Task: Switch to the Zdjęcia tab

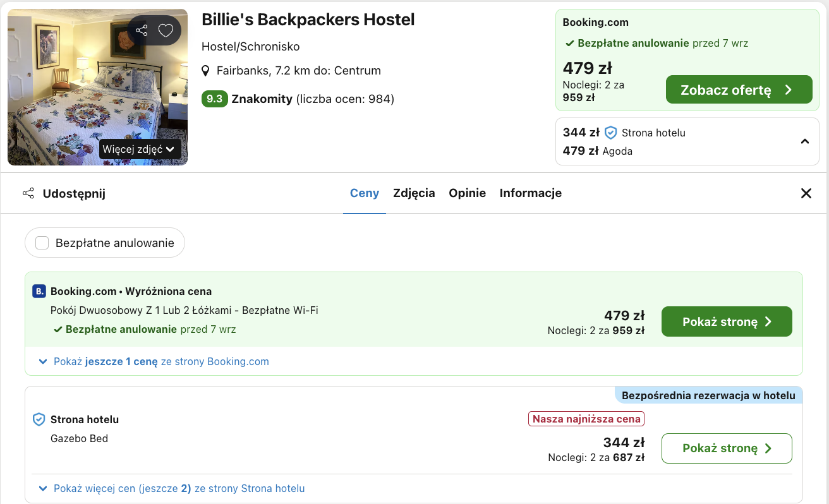Action: click(414, 193)
